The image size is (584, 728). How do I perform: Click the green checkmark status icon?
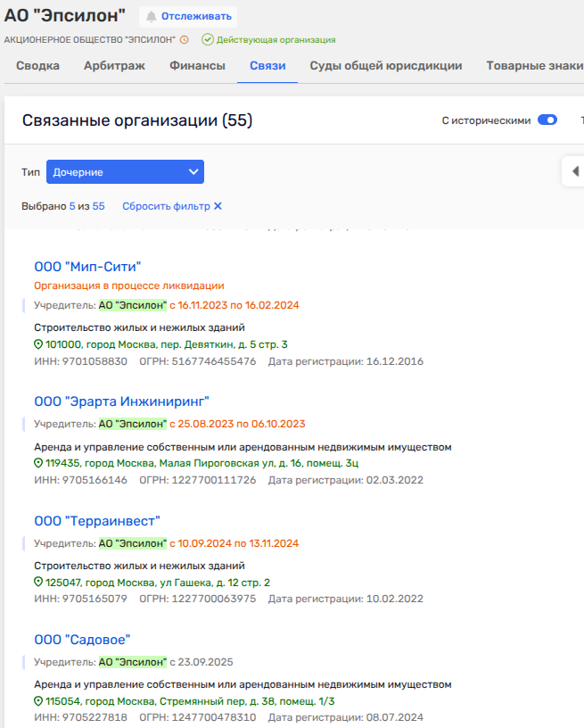208,40
